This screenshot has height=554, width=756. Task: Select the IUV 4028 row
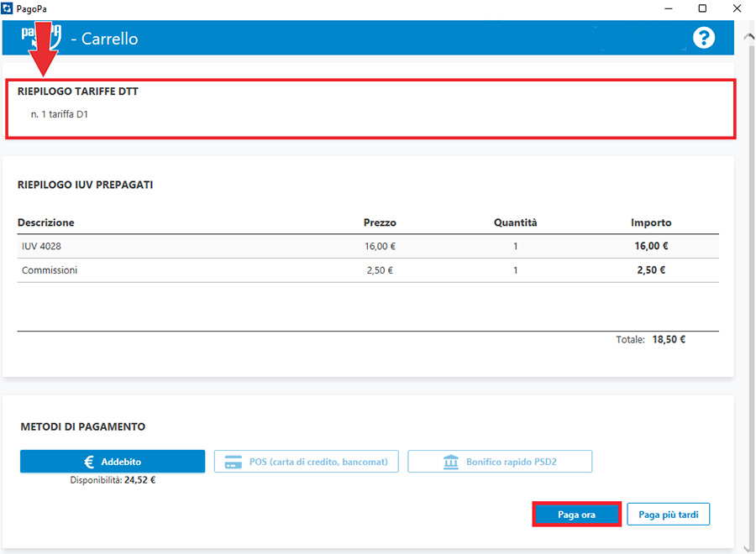(368, 247)
